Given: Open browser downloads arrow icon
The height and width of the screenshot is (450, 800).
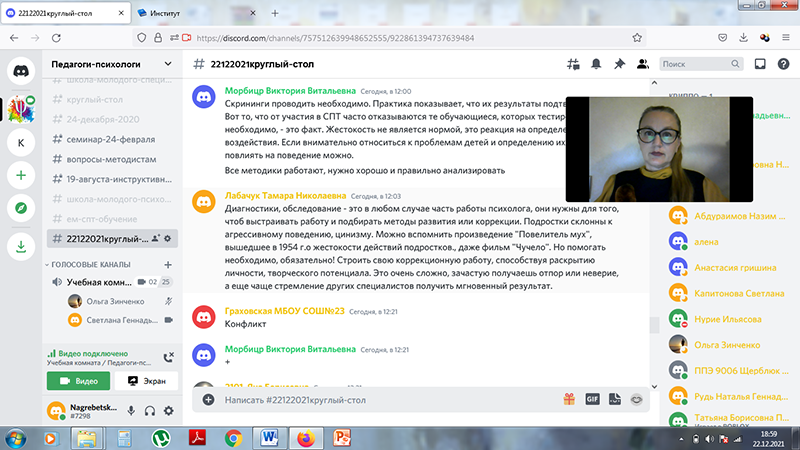Looking at the screenshot, I should (743, 38).
